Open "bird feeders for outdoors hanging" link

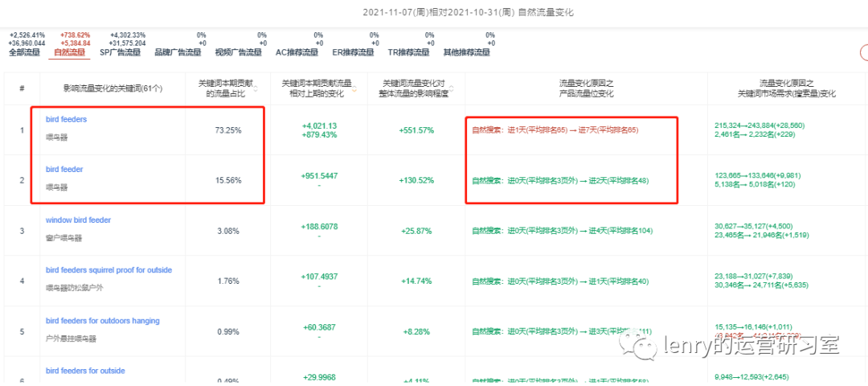point(102,321)
